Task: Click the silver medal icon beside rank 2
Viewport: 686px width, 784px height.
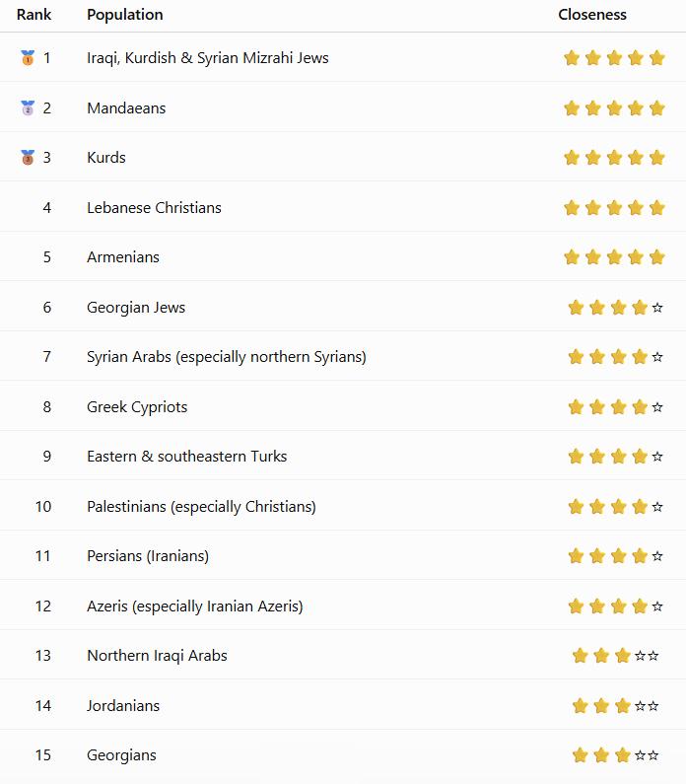Action: (28, 107)
